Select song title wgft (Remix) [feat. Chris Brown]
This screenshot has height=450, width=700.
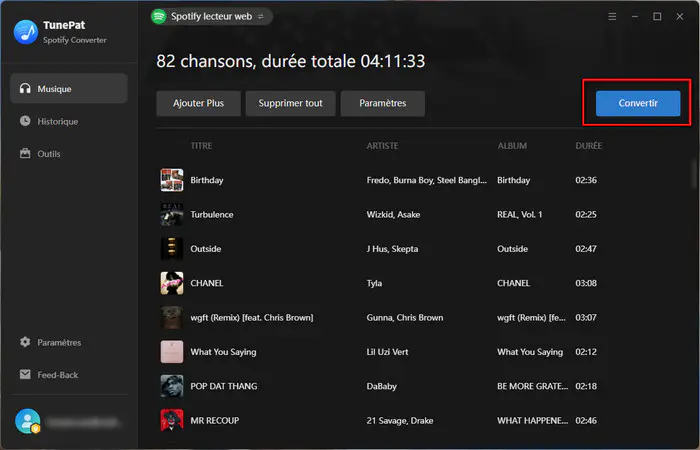tap(252, 317)
